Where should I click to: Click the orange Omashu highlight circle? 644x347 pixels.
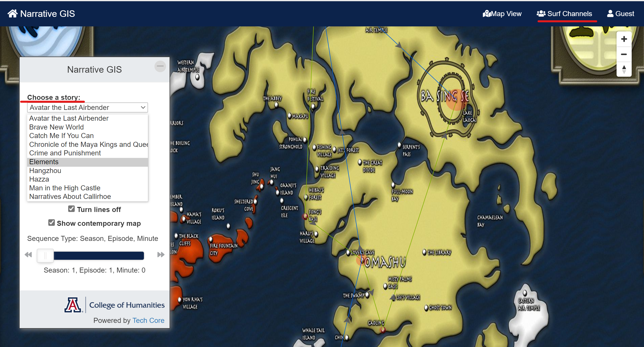[361, 260]
